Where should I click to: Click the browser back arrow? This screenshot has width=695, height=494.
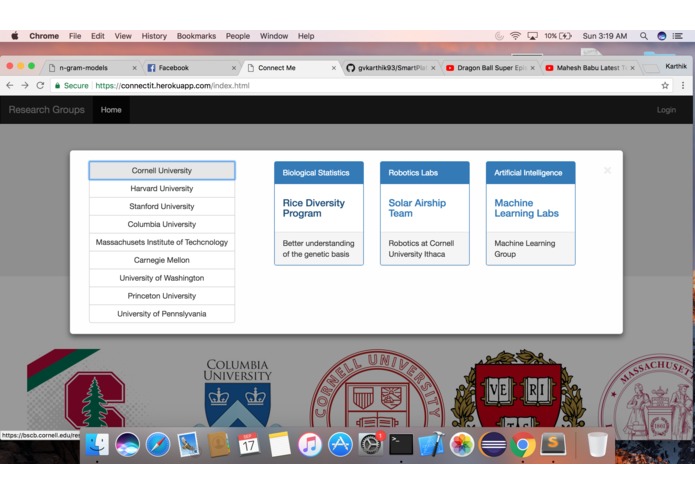pos(10,86)
